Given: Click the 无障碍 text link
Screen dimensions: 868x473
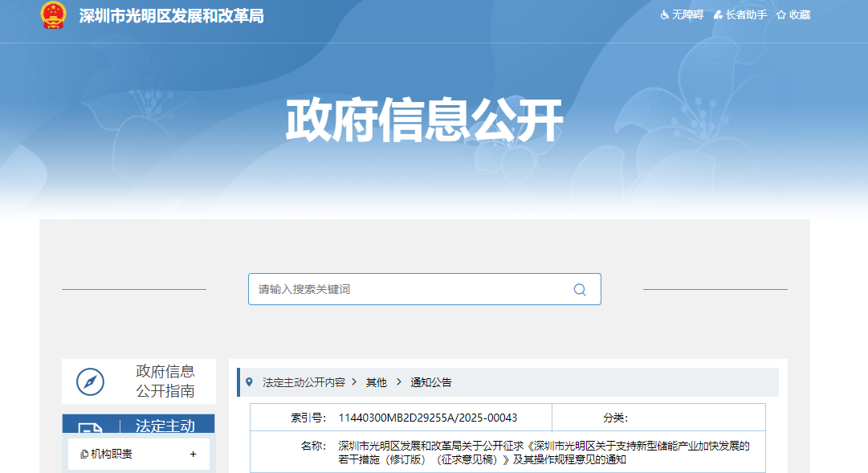Looking at the screenshot, I should pyautogui.click(x=687, y=15).
